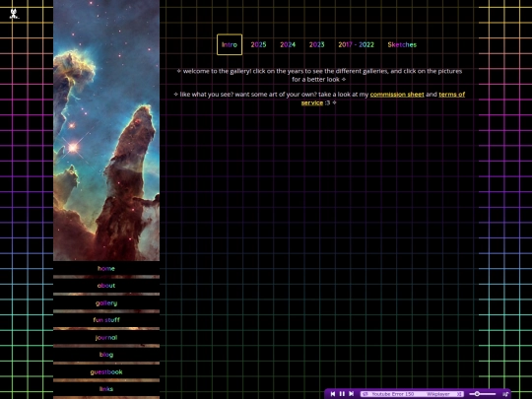The height and width of the screenshot is (399, 532).
Task: Go to home in sidebar
Action: point(106,268)
